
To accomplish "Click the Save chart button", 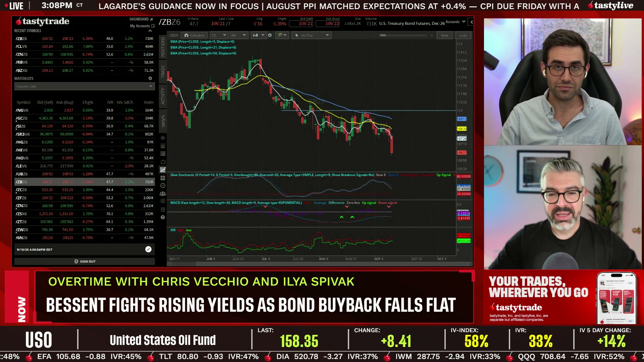I will pyautogui.click(x=444, y=35).
